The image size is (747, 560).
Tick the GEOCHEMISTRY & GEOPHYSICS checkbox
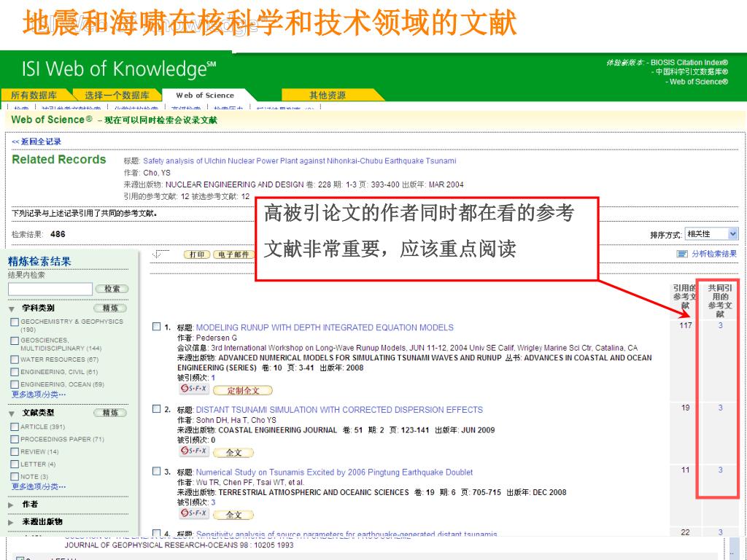(x=15, y=322)
